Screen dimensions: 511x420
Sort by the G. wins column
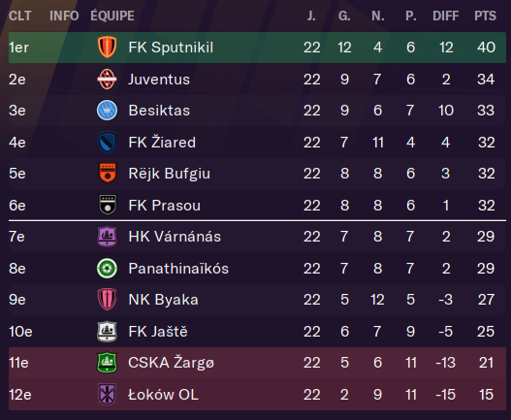click(x=344, y=16)
